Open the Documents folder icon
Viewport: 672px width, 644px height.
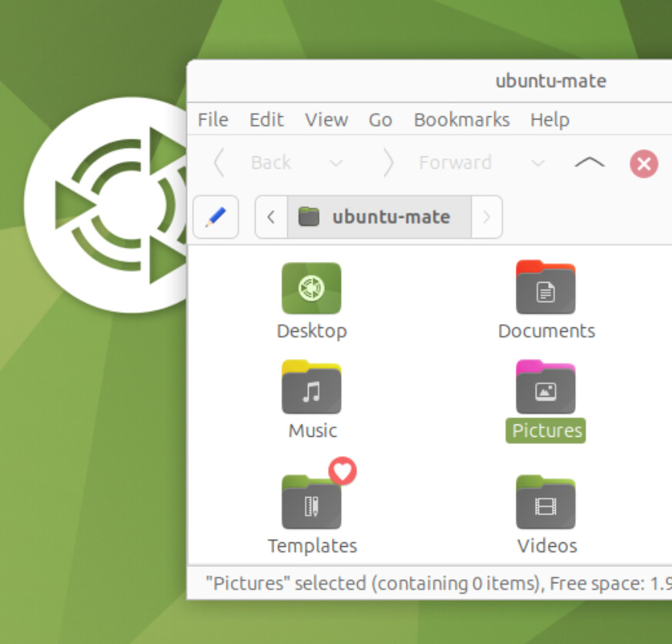546,289
